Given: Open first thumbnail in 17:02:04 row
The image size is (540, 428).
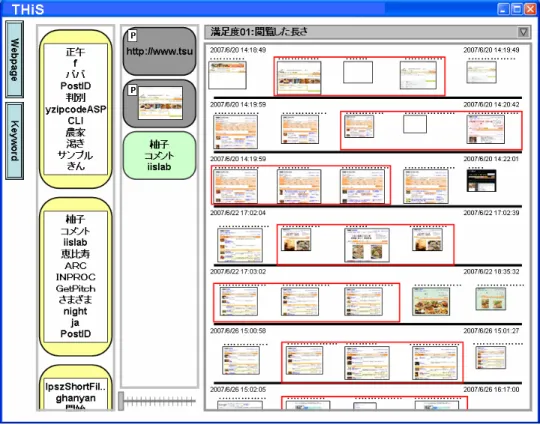Looking at the screenshot, I should pos(240,245).
